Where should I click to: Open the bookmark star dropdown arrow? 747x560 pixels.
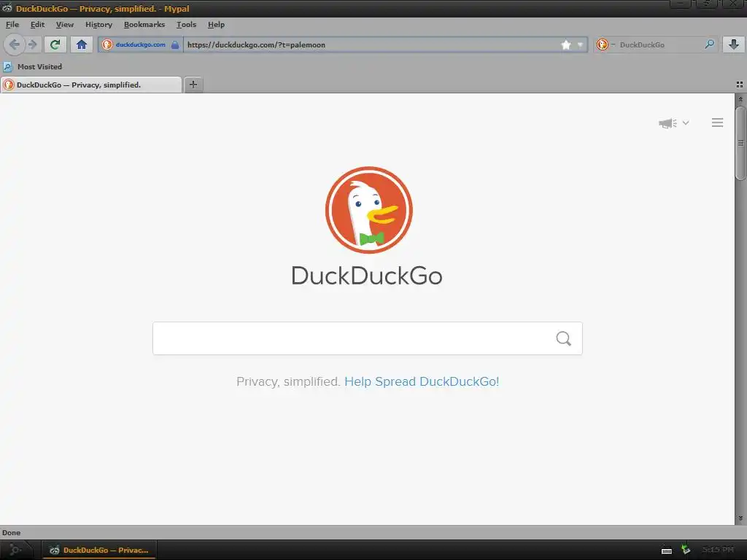(x=580, y=44)
